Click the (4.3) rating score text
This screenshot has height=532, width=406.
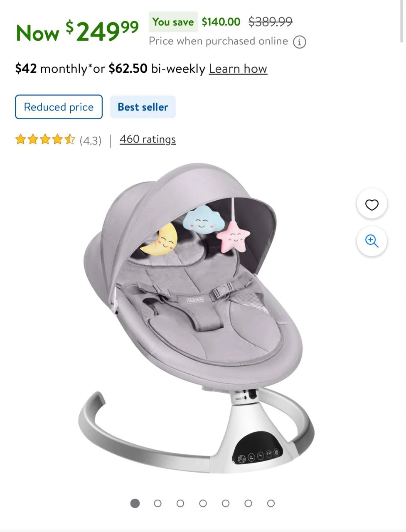point(91,140)
